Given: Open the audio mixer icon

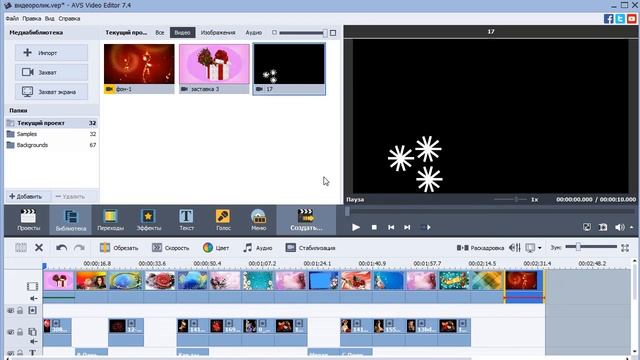Looking at the screenshot, I should pos(514,247).
